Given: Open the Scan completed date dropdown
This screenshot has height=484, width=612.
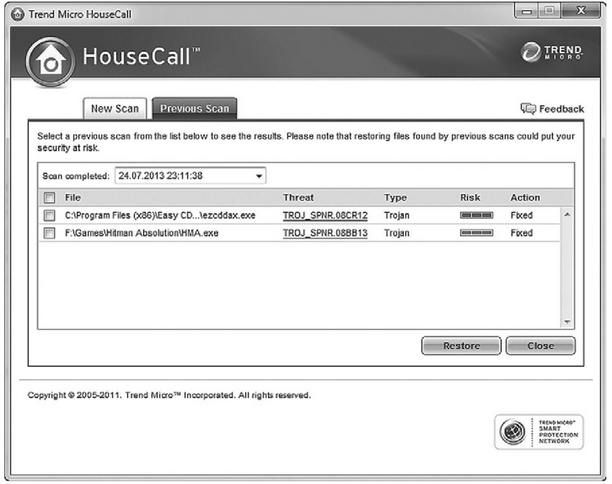Looking at the screenshot, I should click(x=190, y=176).
